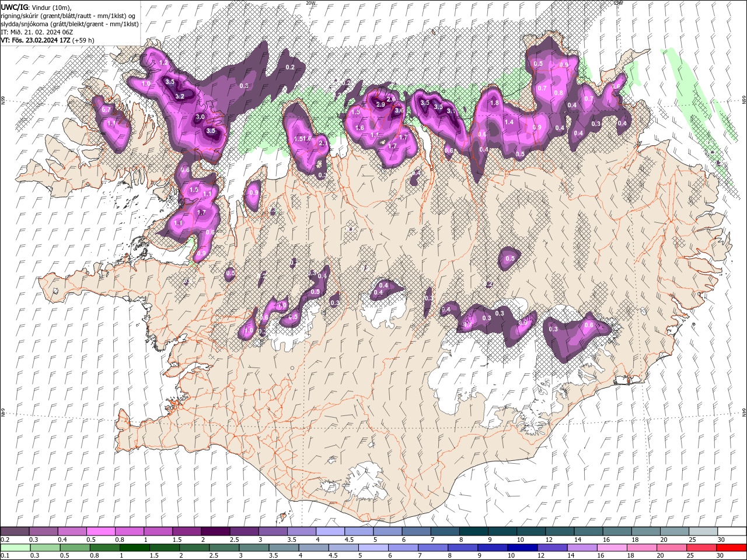Select the '0.4' label under the snow scale
This screenshot has height=560, width=747.
pos(62,540)
